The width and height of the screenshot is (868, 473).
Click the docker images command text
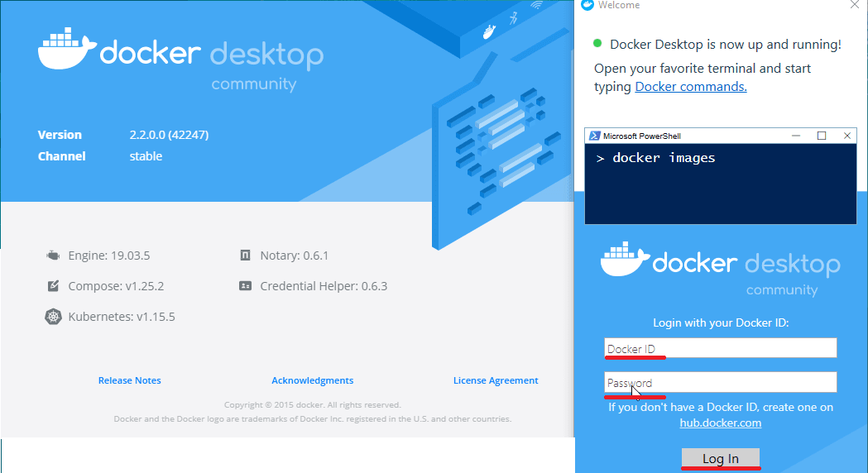[x=664, y=158]
